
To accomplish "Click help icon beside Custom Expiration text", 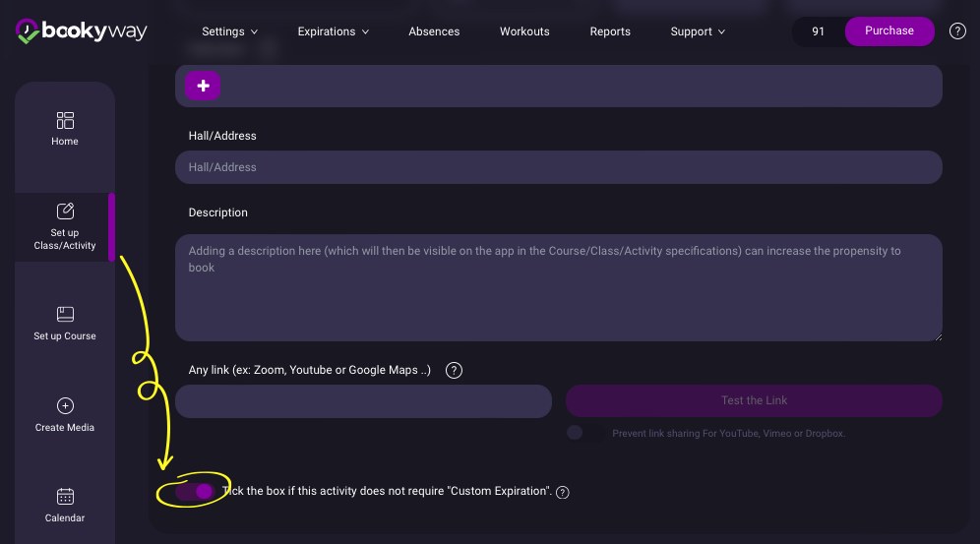I will 563,492.
